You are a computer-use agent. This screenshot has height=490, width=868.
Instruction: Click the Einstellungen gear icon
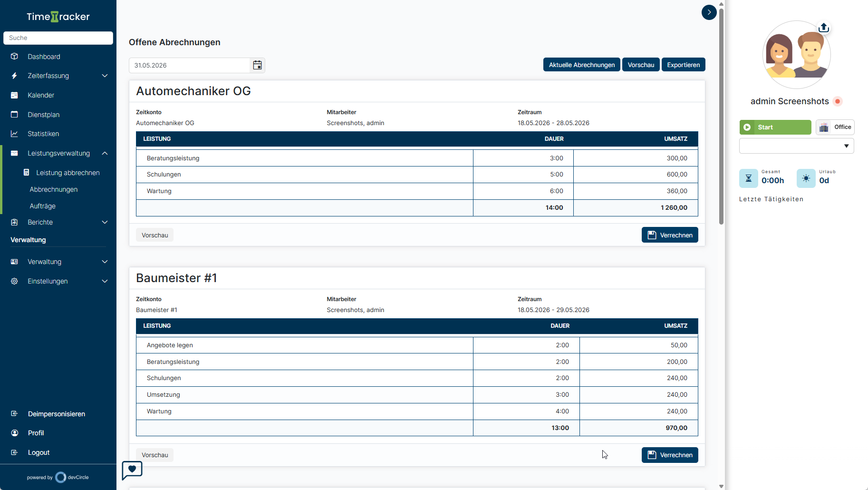tap(14, 281)
